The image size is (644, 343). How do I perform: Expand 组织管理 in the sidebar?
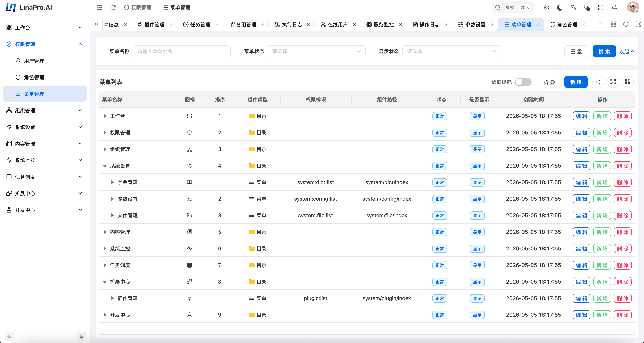45,111
